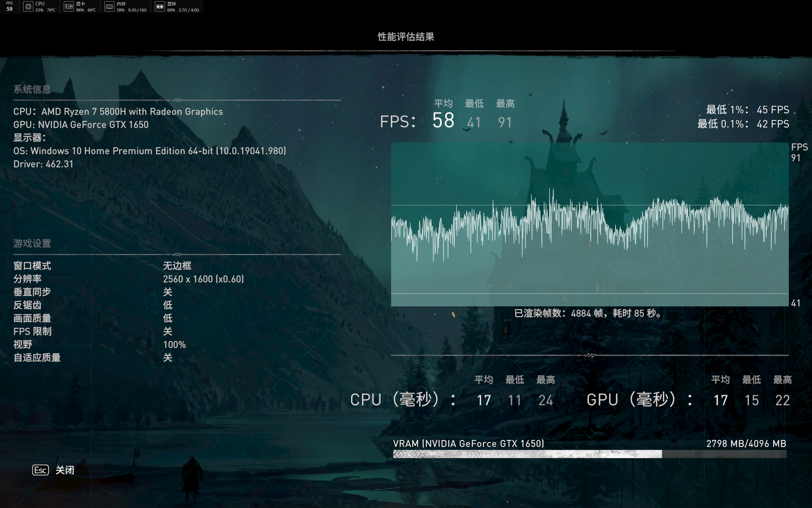Image resolution: width=812 pixels, height=508 pixels.
Task: Click the 100% field of view value
Action: point(174,344)
